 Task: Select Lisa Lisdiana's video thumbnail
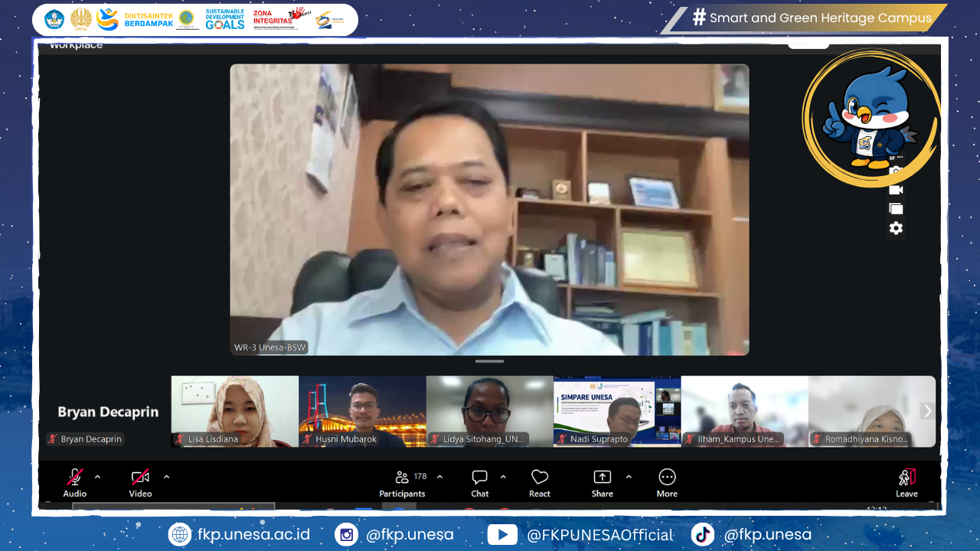[235, 411]
